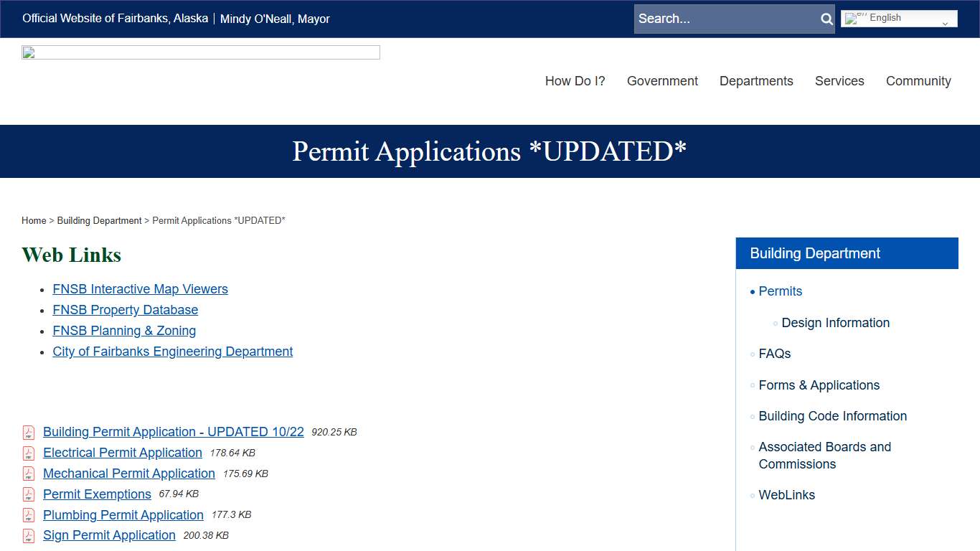Click the City of Fairbanks Engineering Department link
This screenshot has width=980, height=551.
coord(172,352)
